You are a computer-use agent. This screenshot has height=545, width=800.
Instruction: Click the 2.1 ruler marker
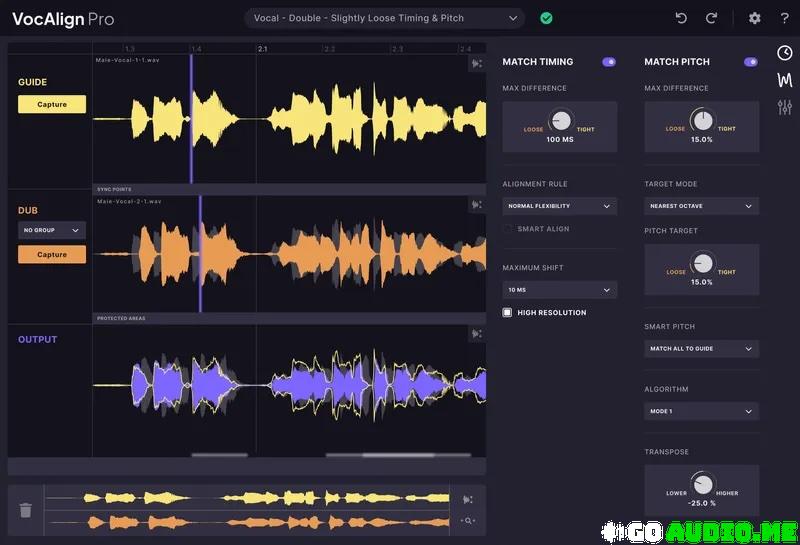pyautogui.click(x=262, y=49)
